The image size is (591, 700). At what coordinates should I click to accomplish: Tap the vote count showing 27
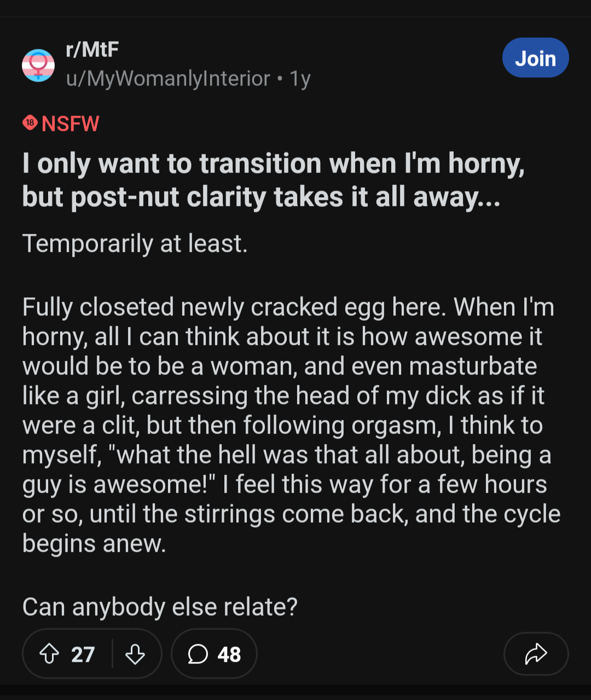[83, 655]
